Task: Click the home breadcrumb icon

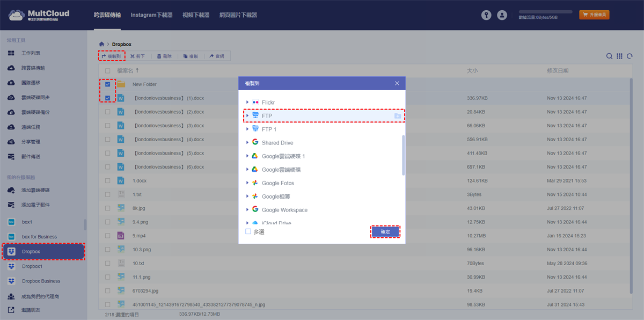Action: coord(101,44)
